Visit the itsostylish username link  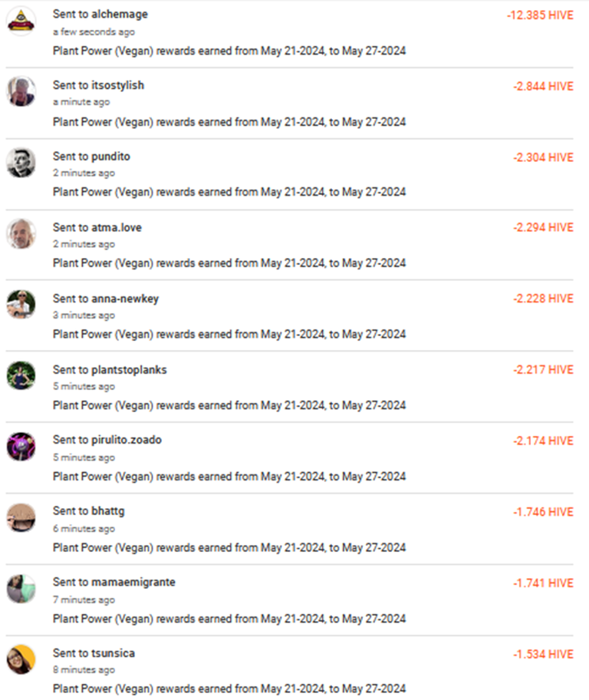click(117, 85)
